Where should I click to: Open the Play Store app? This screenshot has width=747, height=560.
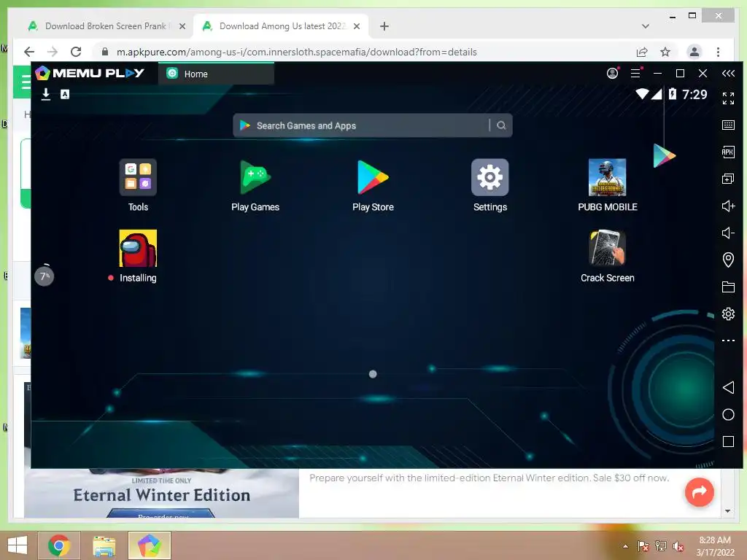coord(373,177)
